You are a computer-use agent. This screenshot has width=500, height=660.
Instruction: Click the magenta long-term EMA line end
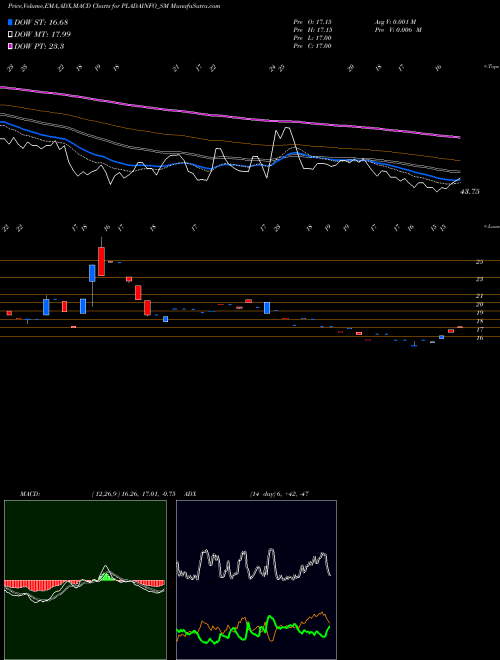(458, 137)
